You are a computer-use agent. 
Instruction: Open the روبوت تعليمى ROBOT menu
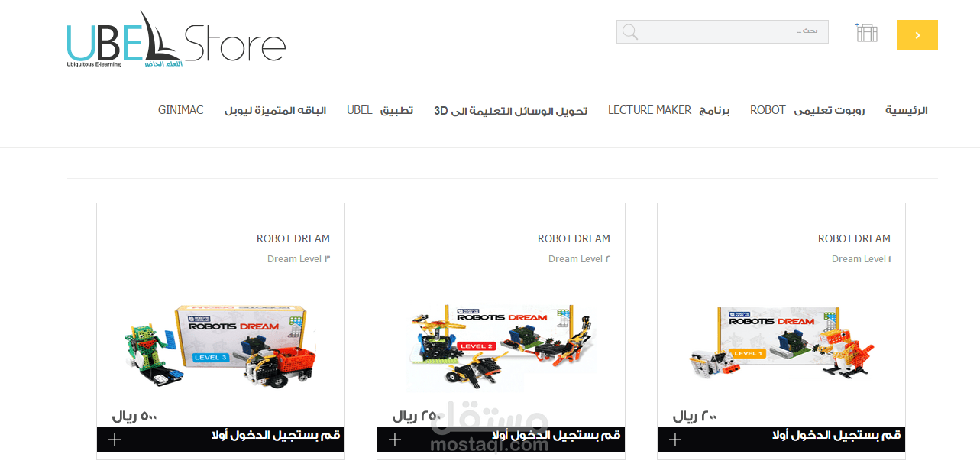pyautogui.click(x=807, y=110)
